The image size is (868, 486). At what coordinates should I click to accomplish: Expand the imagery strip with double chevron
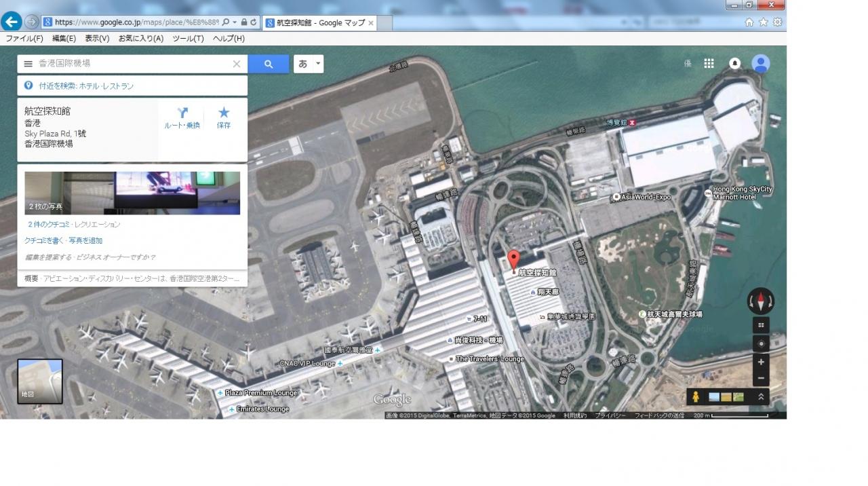click(761, 397)
